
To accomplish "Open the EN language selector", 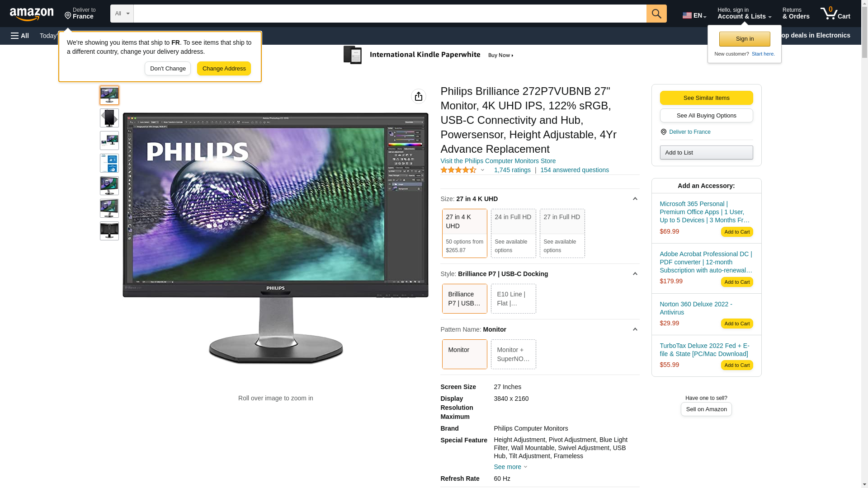I will point(694,15).
